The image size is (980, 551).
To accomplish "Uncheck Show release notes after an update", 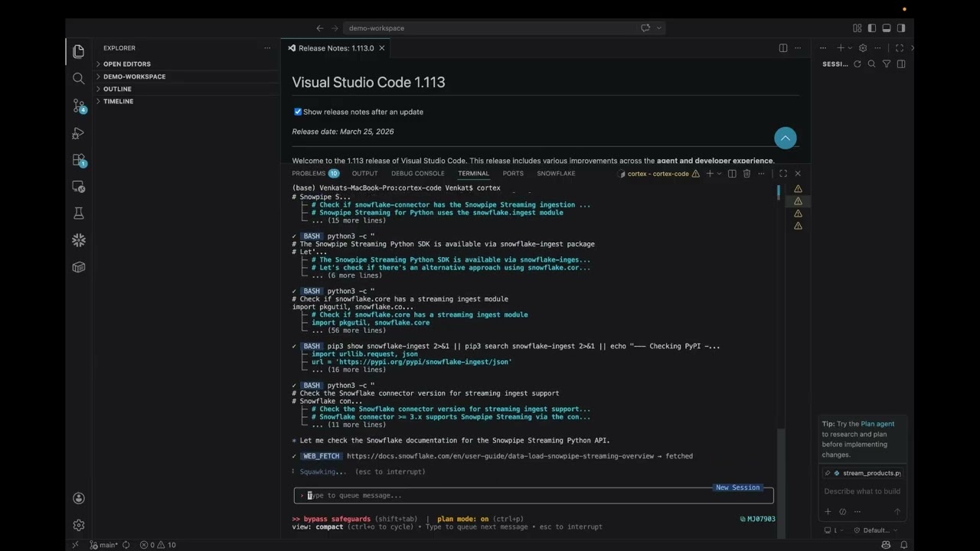I will pos(298,112).
